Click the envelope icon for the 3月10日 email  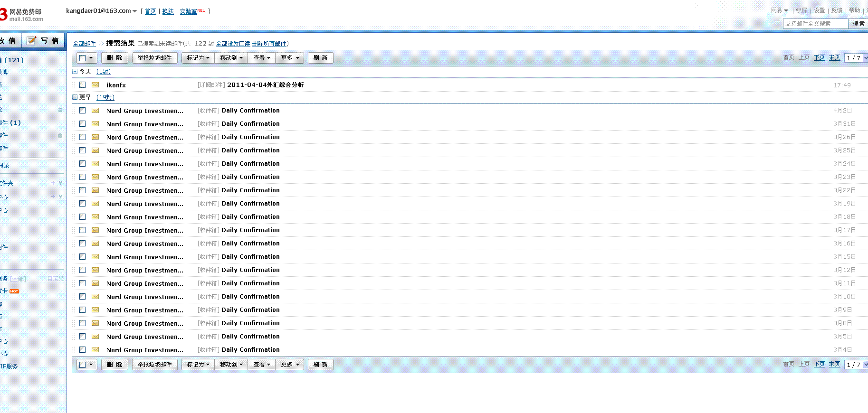[x=95, y=297]
